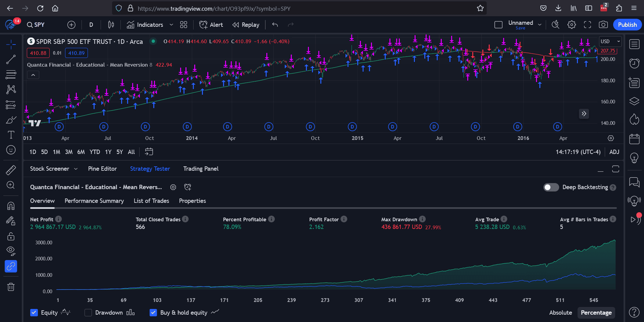The height and width of the screenshot is (322, 644).
Task: Select the crosshair cursor tool
Action: [11, 45]
